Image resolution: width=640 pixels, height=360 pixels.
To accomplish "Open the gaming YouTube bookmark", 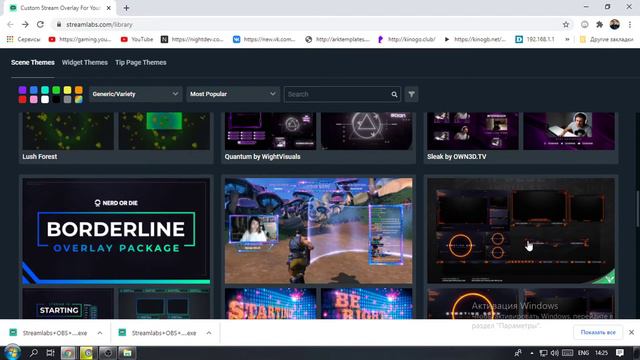I will (x=80, y=39).
